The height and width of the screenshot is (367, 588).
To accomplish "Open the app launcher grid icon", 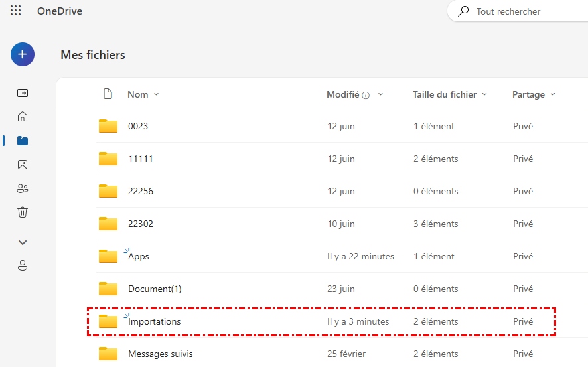I will 16,11.
